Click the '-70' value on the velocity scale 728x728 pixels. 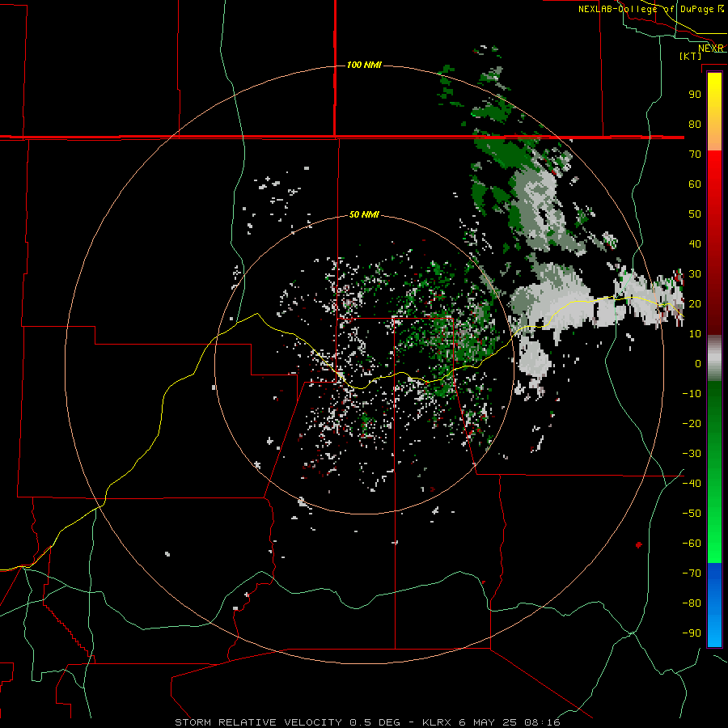point(692,574)
